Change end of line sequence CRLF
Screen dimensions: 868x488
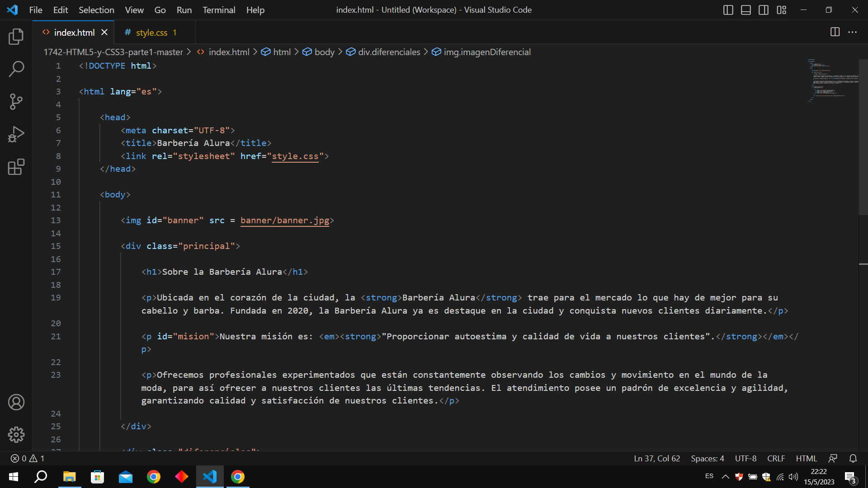(x=776, y=458)
